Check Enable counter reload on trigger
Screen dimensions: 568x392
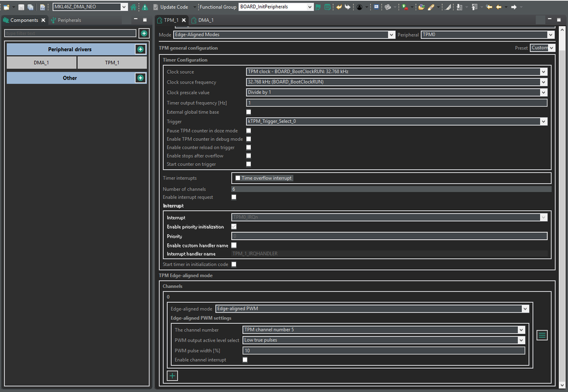pyautogui.click(x=248, y=147)
